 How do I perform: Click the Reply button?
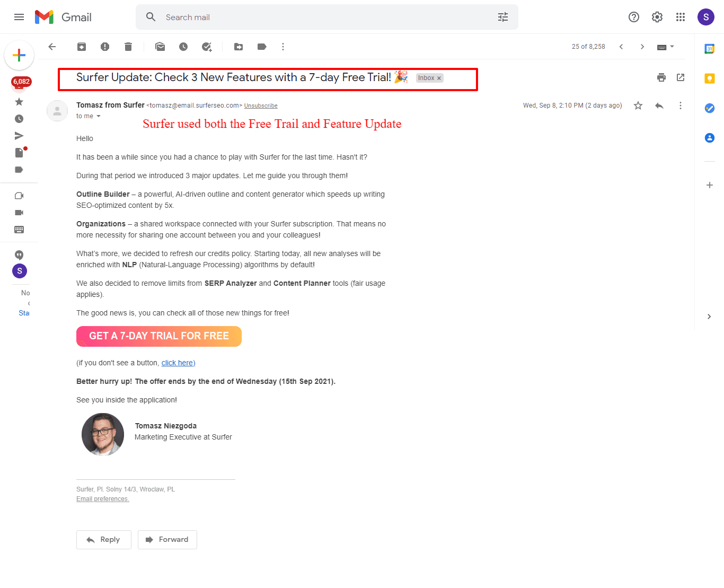coord(104,540)
